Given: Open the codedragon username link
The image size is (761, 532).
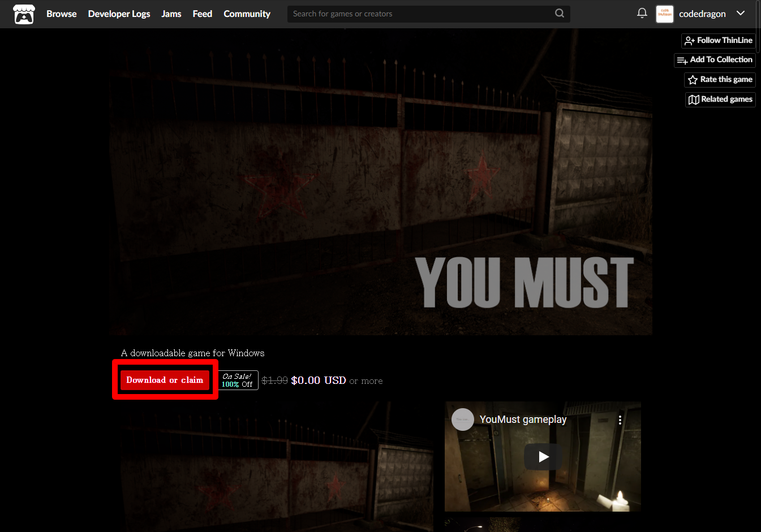Looking at the screenshot, I should (x=702, y=14).
